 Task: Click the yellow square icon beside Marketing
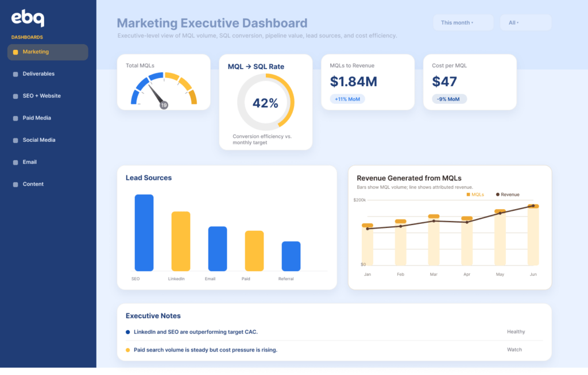click(16, 52)
